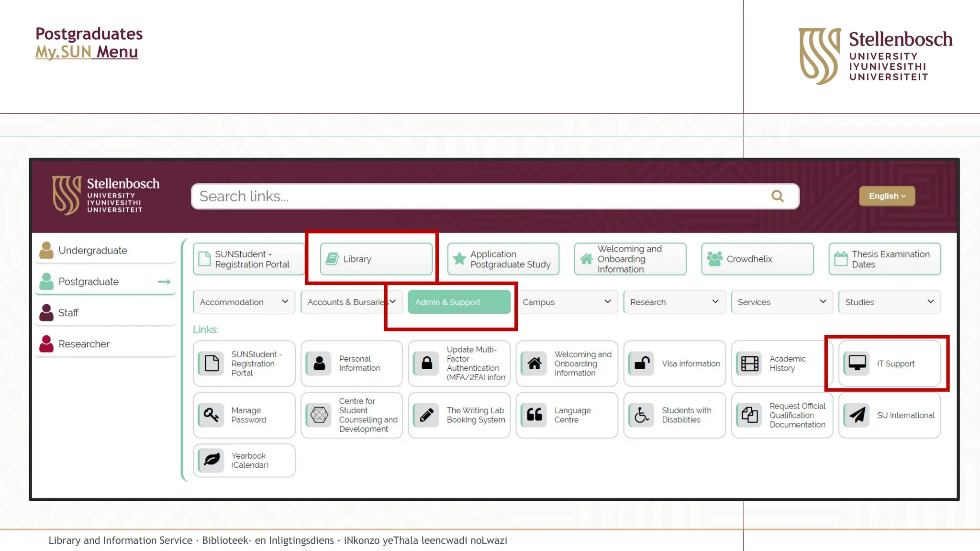Click the Language Centre quotes icon

(x=534, y=415)
